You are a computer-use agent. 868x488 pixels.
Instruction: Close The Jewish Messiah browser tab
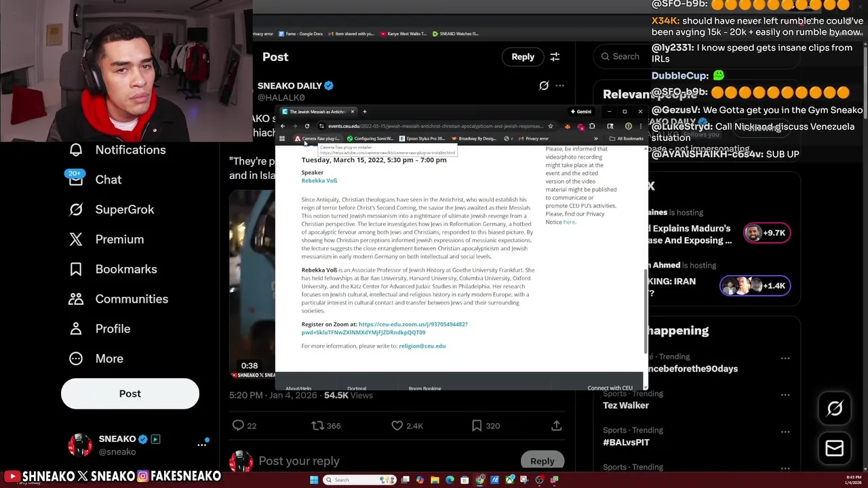(x=353, y=112)
